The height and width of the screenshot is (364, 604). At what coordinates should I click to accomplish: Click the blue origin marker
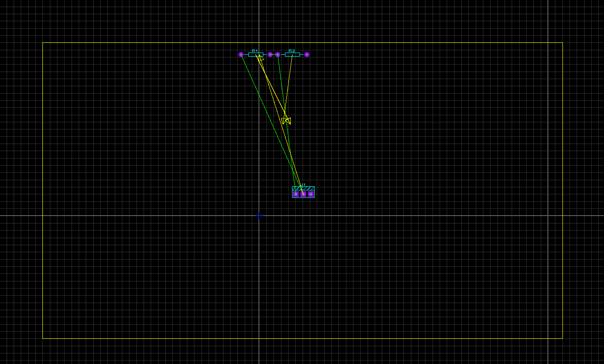coord(259,216)
